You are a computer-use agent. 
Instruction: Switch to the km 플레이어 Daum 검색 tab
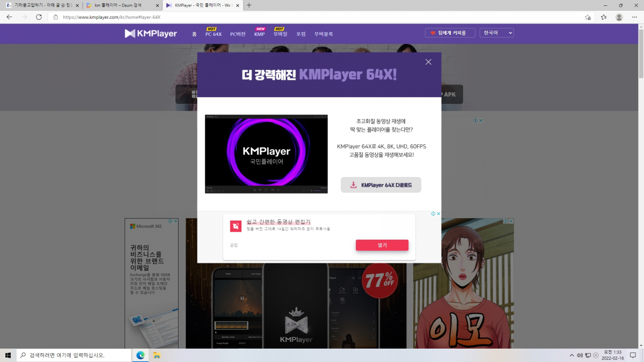(122, 5)
